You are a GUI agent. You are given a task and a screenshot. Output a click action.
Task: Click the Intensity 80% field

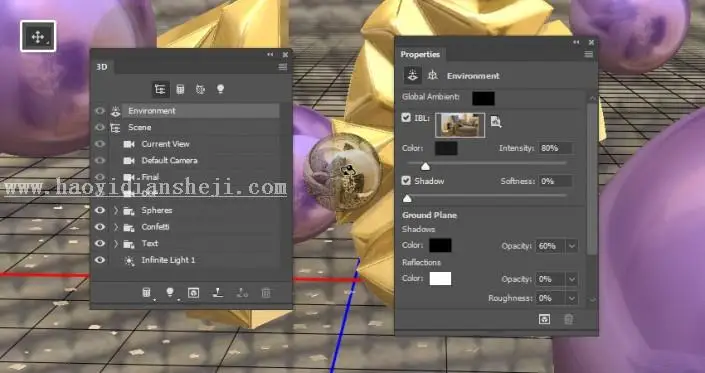click(x=555, y=148)
